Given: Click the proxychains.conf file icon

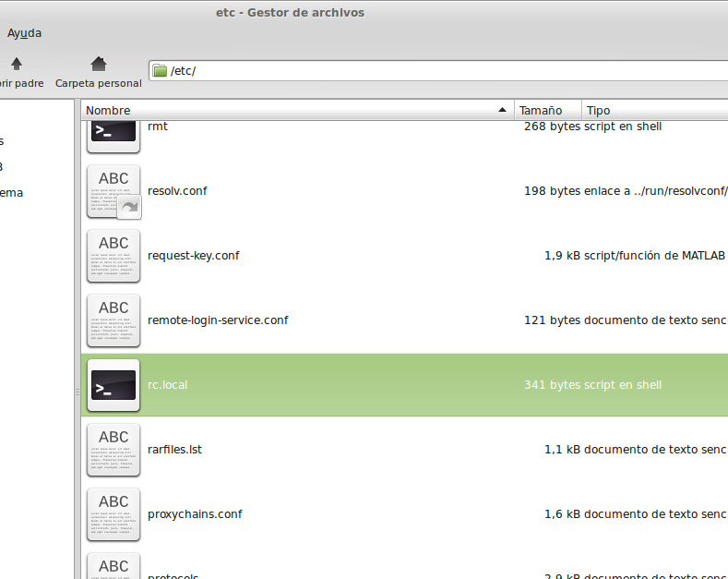Looking at the screenshot, I should (x=113, y=514).
